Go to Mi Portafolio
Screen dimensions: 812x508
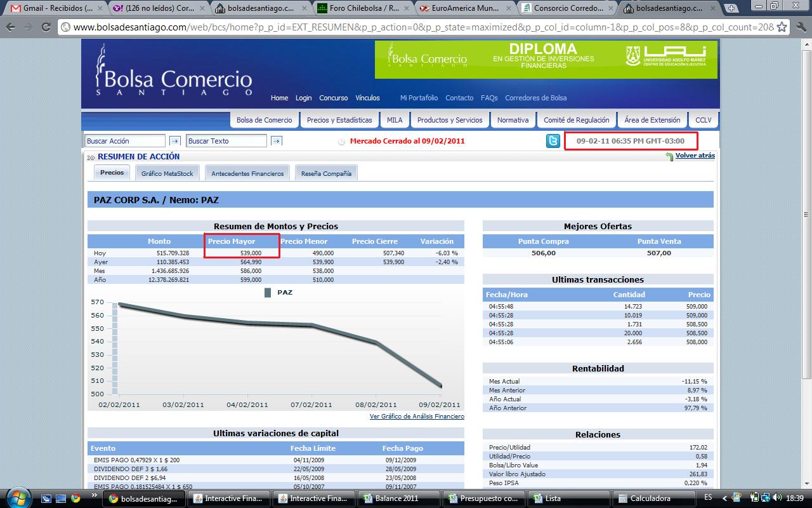(x=419, y=98)
